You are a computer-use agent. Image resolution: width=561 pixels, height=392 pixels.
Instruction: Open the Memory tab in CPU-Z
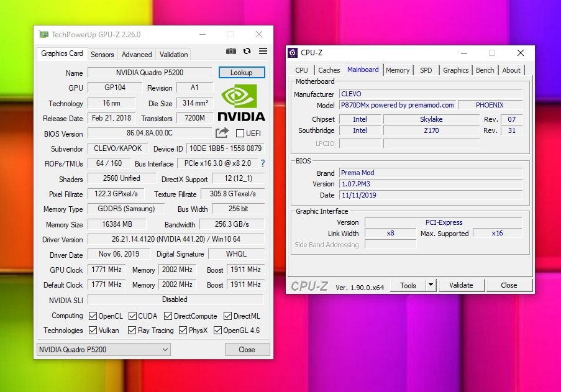[398, 70]
